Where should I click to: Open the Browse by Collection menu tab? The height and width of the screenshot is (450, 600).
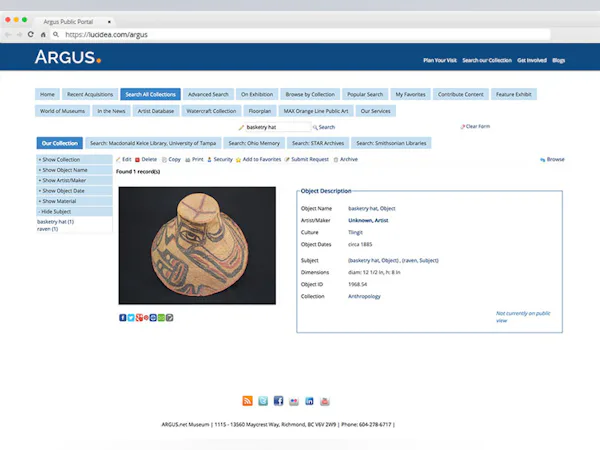point(310,94)
